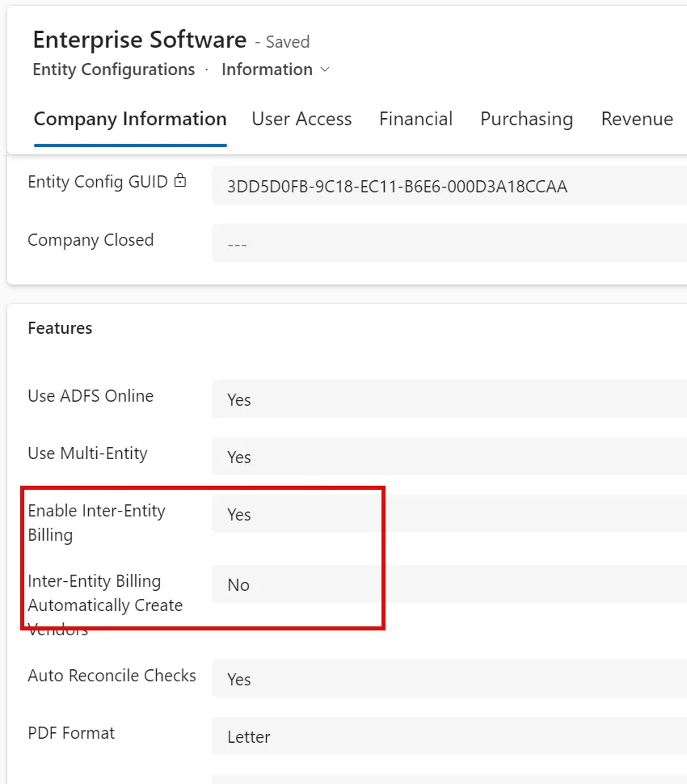Click the Entity Configurations label in header
This screenshot has width=687, height=784.
[x=113, y=70]
